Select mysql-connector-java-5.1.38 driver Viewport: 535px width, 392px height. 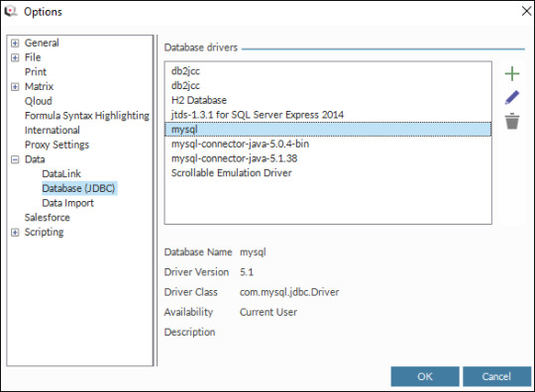[x=328, y=158]
